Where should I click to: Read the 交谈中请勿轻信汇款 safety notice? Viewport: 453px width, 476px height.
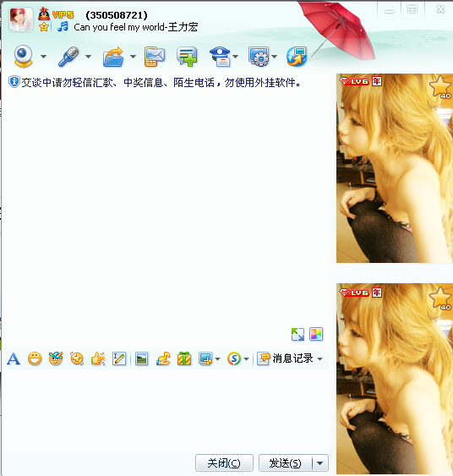161,82
